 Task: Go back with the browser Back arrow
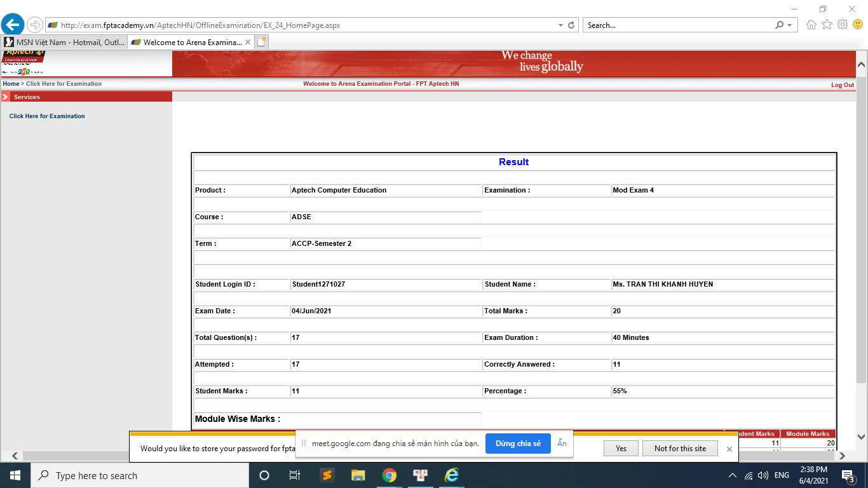(x=12, y=25)
